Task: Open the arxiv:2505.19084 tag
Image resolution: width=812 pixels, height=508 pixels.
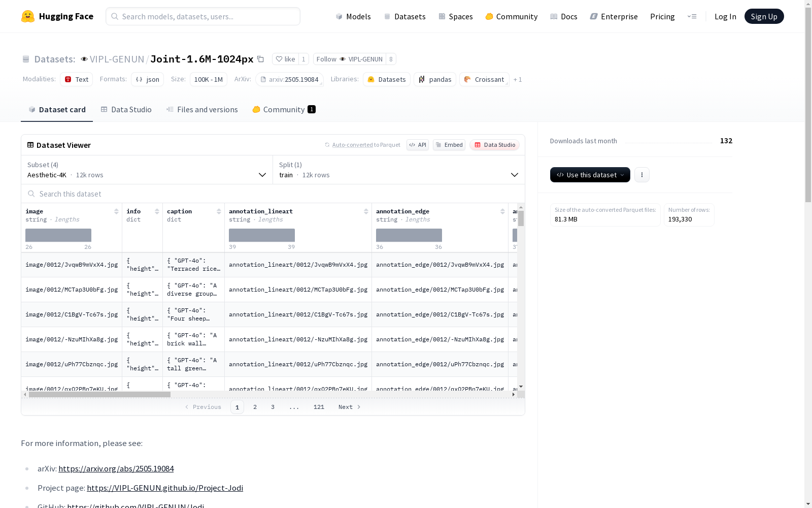Action: (x=290, y=79)
